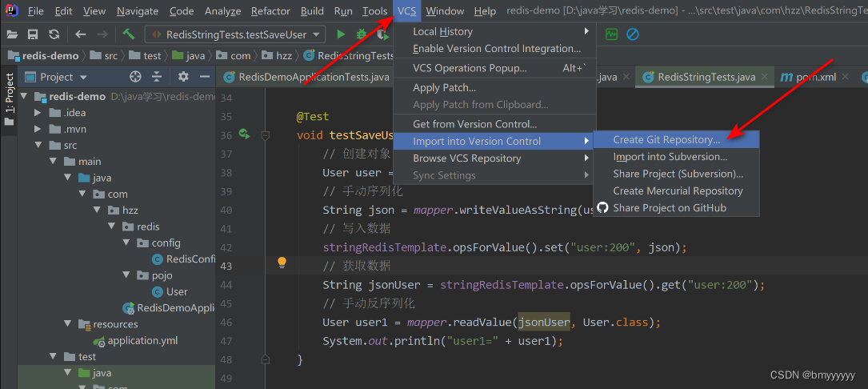The width and height of the screenshot is (868, 389).
Task: Click the Open folder toolbar icon
Action: click(x=12, y=34)
